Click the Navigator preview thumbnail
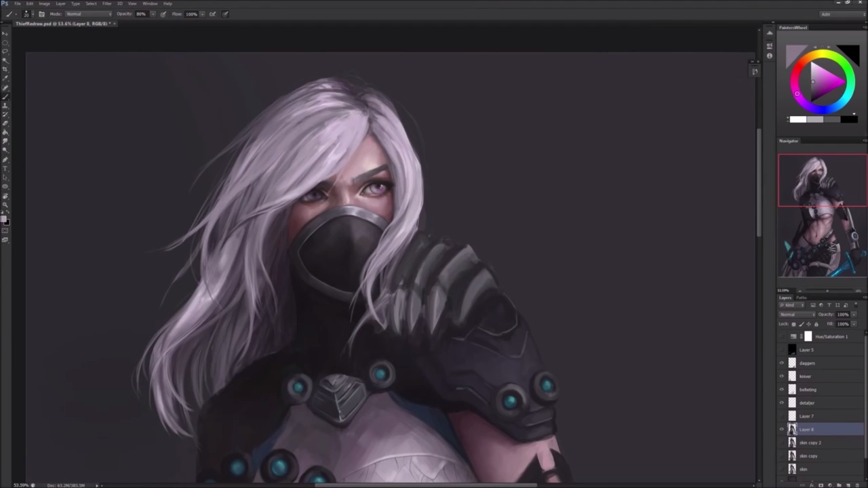 coord(822,216)
